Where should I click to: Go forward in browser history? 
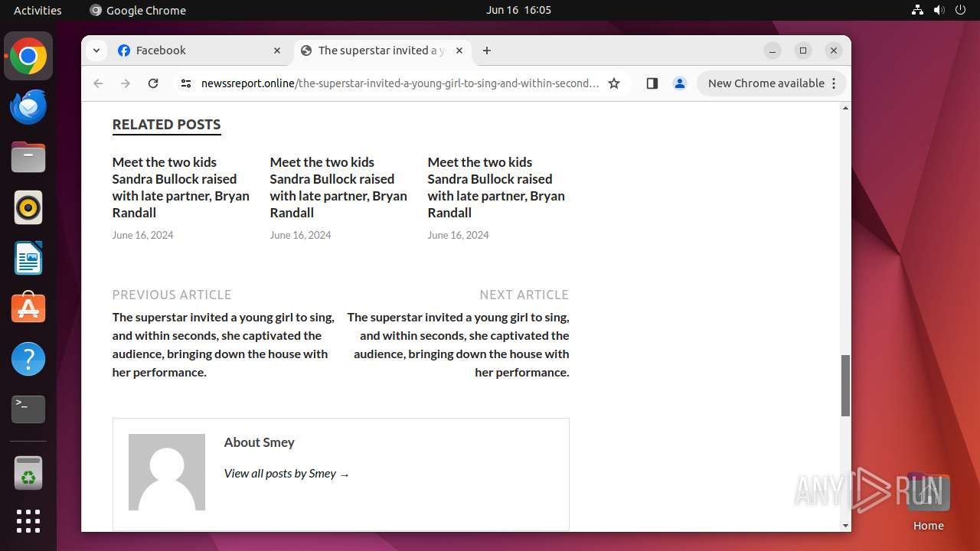(126, 83)
